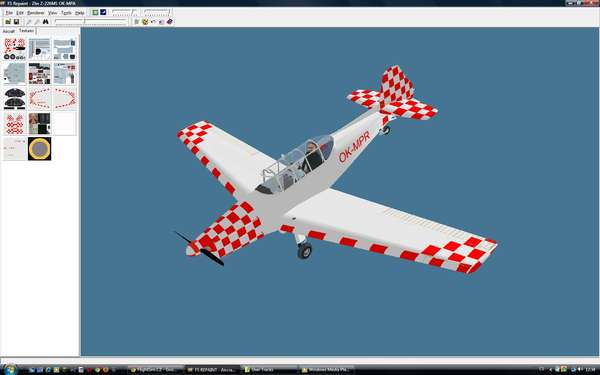Select the red checkered fuselage texture thumbnail

tap(15, 49)
